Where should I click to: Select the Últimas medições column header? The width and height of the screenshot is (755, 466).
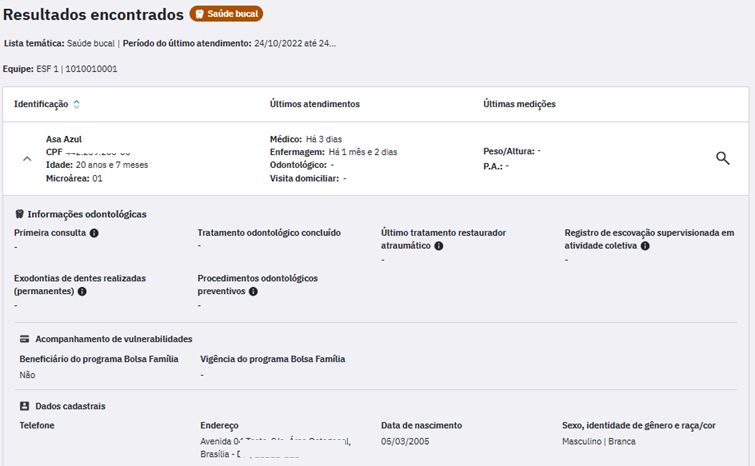coord(519,104)
